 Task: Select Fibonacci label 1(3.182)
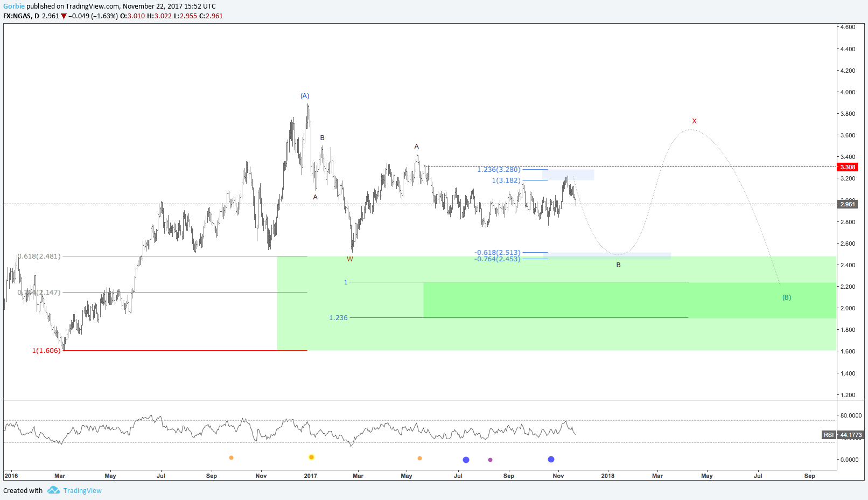click(506, 180)
